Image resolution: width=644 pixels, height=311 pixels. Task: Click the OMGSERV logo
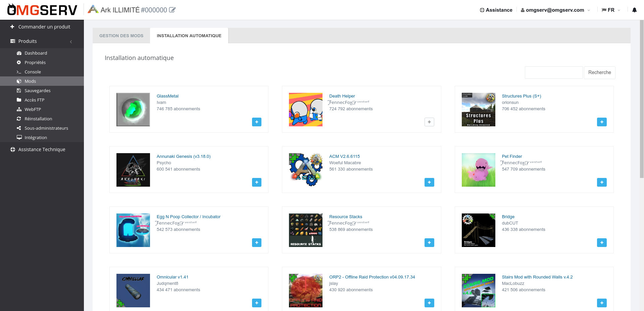42,10
